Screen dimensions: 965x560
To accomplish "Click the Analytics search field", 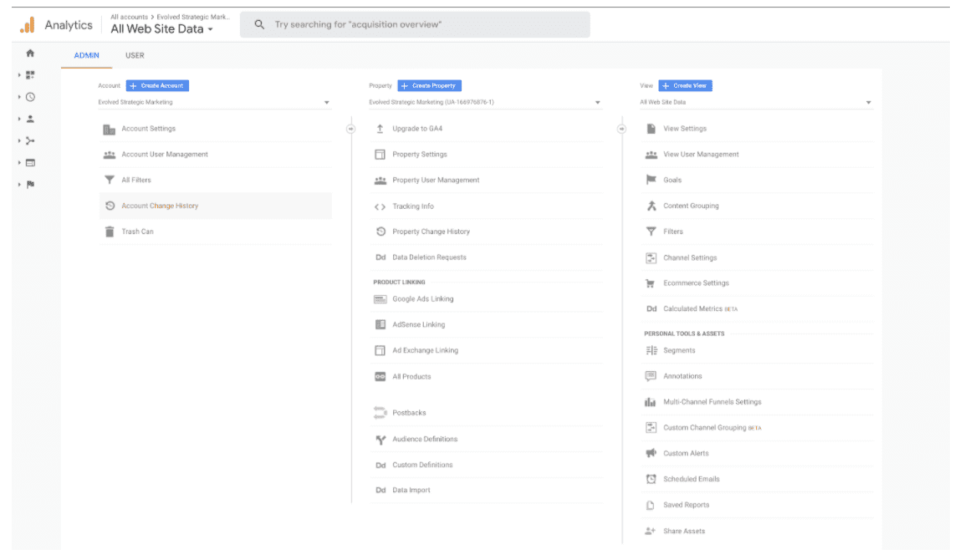I will pos(415,24).
